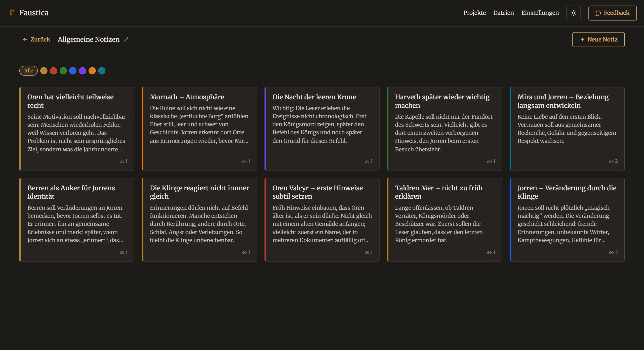The width and height of the screenshot is (644, 350).
Task: Open the Feedback dialog
Action: [x=612, y=13]
